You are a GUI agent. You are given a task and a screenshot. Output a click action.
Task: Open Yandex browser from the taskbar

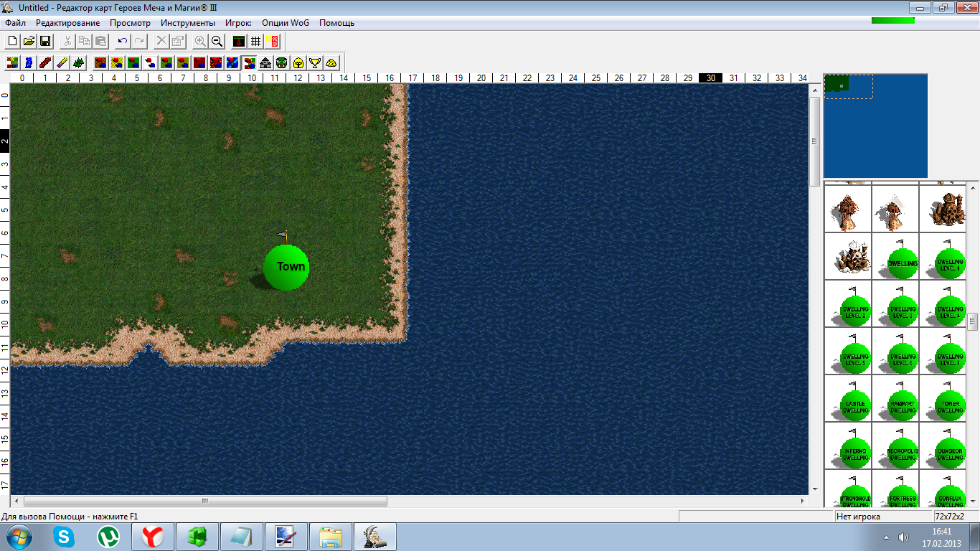pos(153,537)
